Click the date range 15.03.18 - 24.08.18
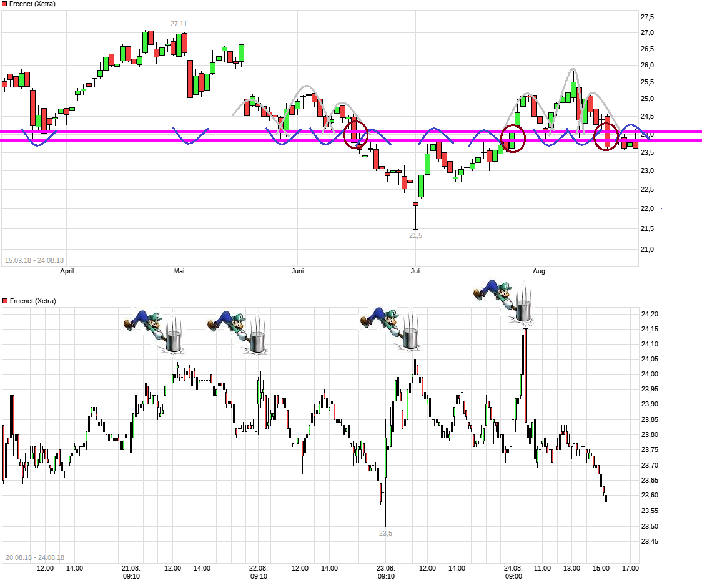This screenshot has width=702, height=588. pos(34,260)
